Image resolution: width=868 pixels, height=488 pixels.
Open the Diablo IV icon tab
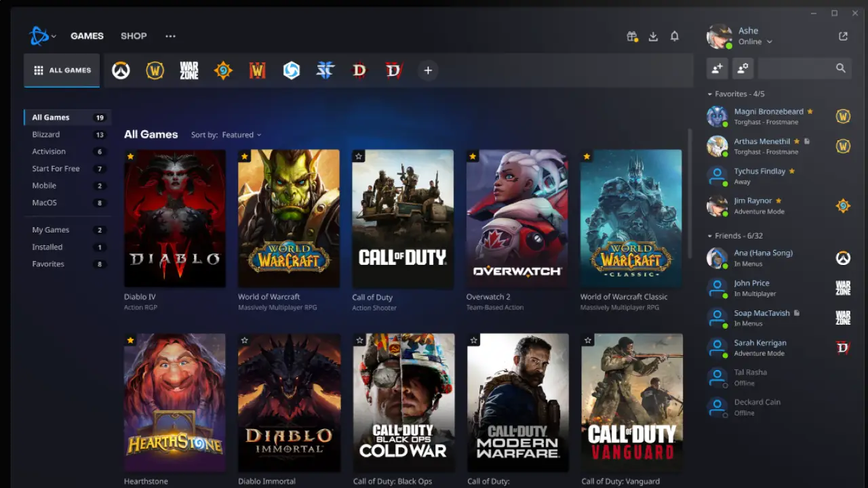(x=394, y=70)
